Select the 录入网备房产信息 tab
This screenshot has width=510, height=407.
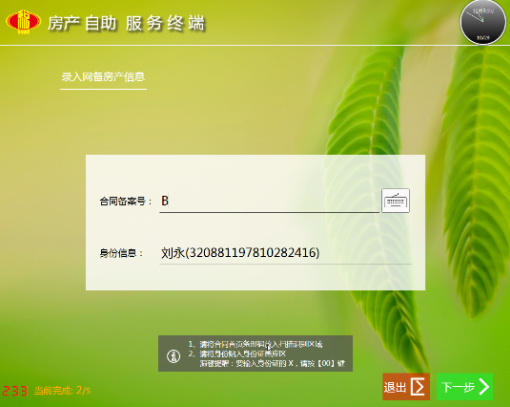(x=103, y=77)
